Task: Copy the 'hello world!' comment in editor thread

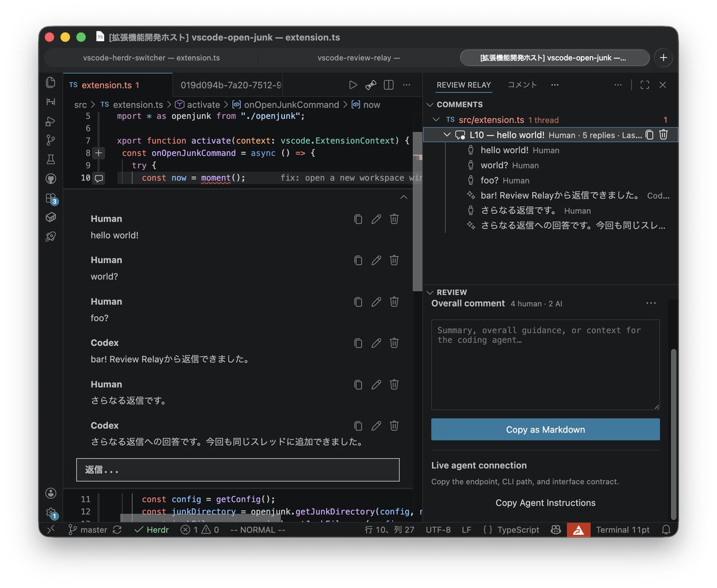Action: tap(358, 219)
